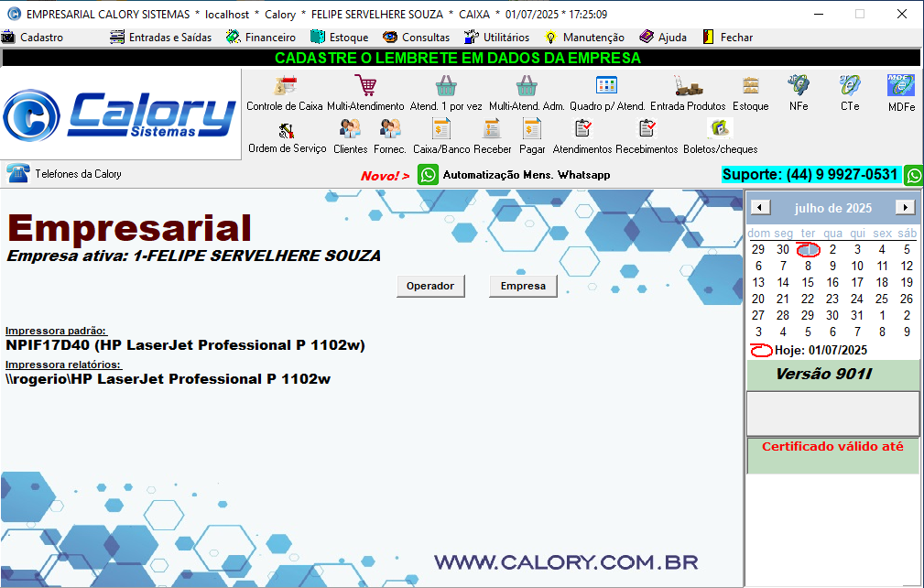The image size is (924, 588).
Task: Open Controle de Caixa
Action: [x=287, y=92]
